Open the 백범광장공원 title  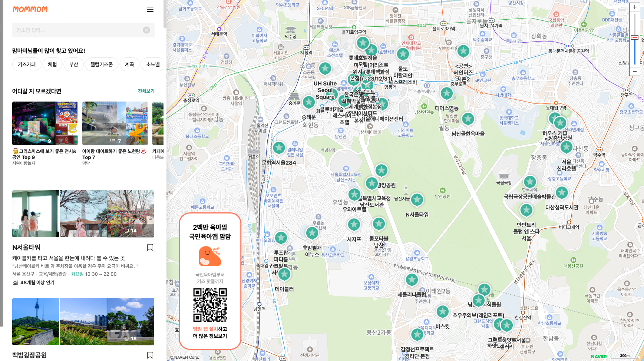29,355
